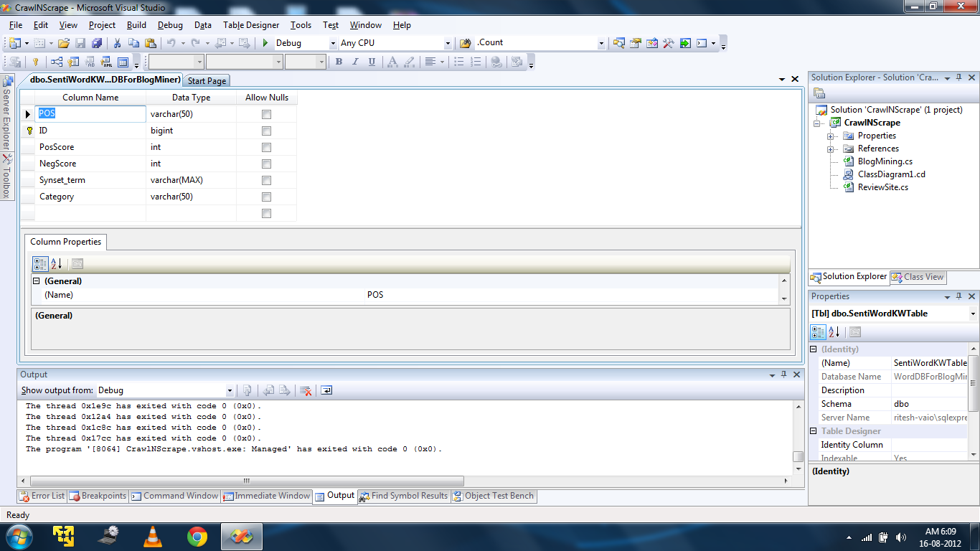Image resolution: width=980 pixels, height=551 pixels.
Task: Click the Windows Start button
Action: pyautogui.click(x=18, y=535)
